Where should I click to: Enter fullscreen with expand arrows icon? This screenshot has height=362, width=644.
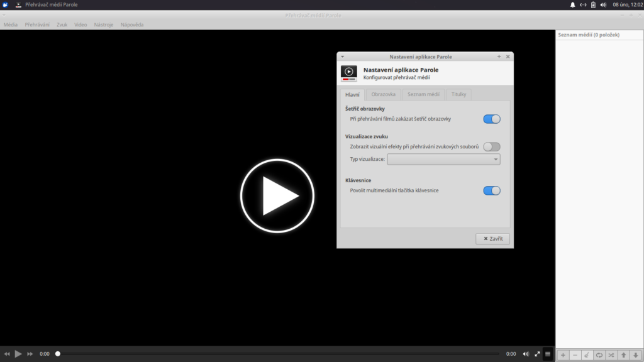coord(537,354)
